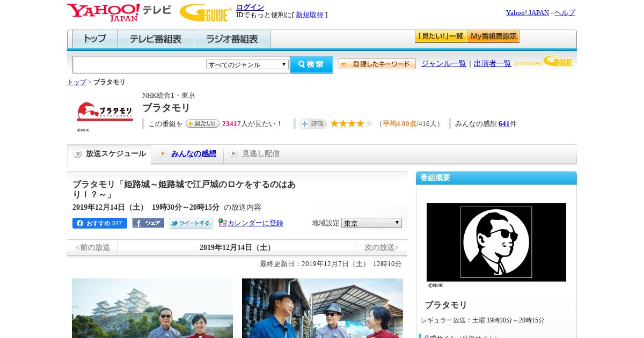Screen dimensions: 644x338
Task: Click the Yahoo! JAPAN テレビ logo
Action: [x=119, y=12]
